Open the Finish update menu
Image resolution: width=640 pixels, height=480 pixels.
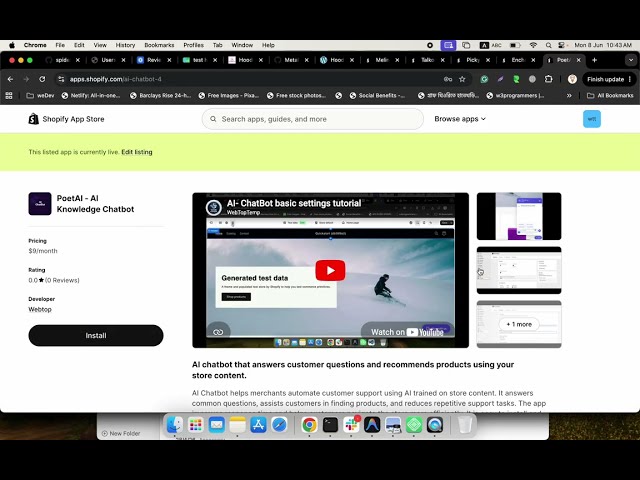pos(609,79)
